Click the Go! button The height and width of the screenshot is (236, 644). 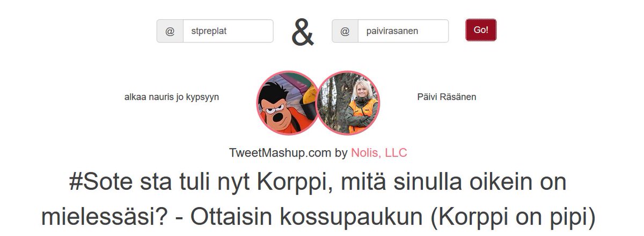click(481, 30)
